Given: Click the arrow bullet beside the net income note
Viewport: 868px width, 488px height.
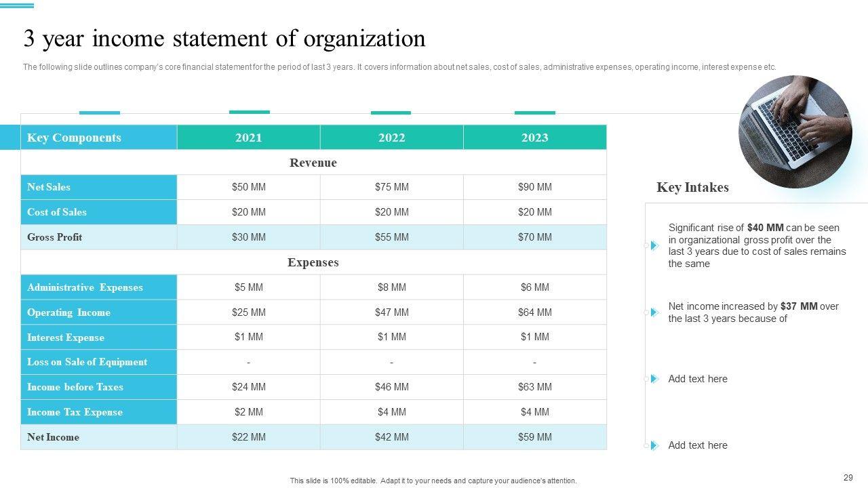Looking at the screenshot, I should [x=654, y=312].
